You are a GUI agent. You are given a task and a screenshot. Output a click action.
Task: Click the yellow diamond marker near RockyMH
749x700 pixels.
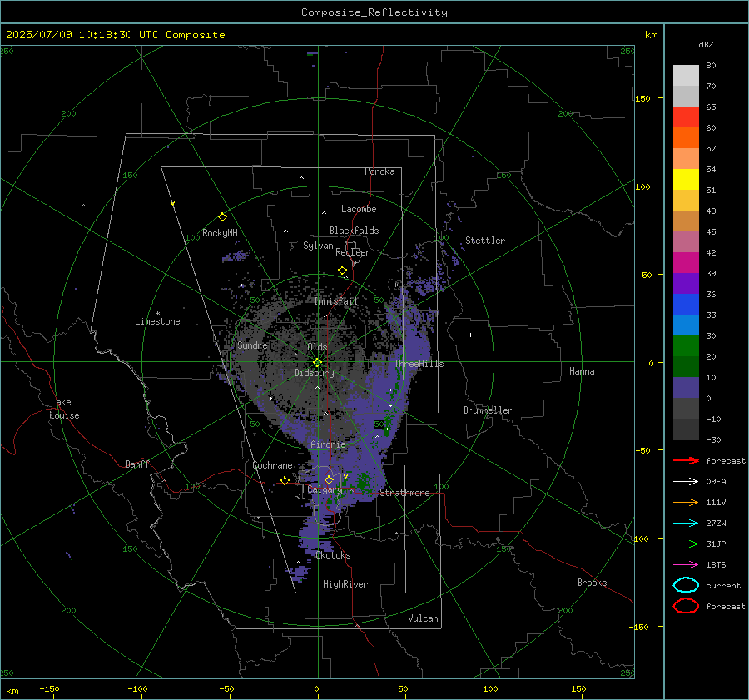click(222, 217)
